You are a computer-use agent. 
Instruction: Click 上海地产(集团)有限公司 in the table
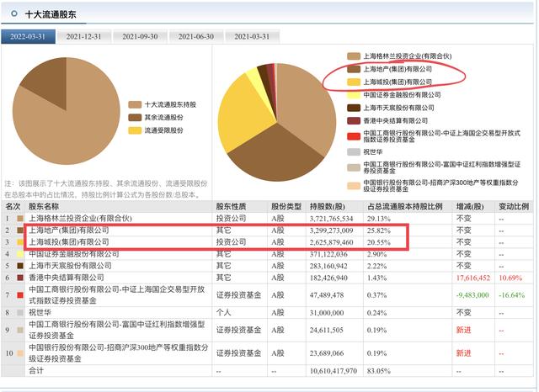pos(69,230)
